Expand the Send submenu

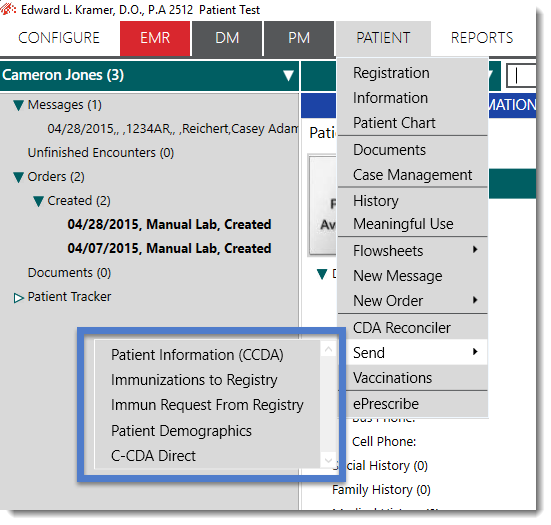pyautogui.click(x=413, y=352)
